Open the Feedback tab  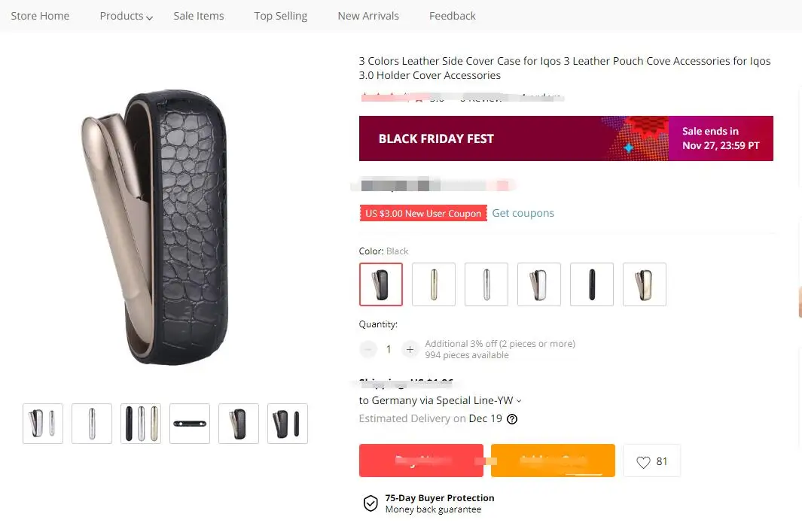(x=453, y=16)
